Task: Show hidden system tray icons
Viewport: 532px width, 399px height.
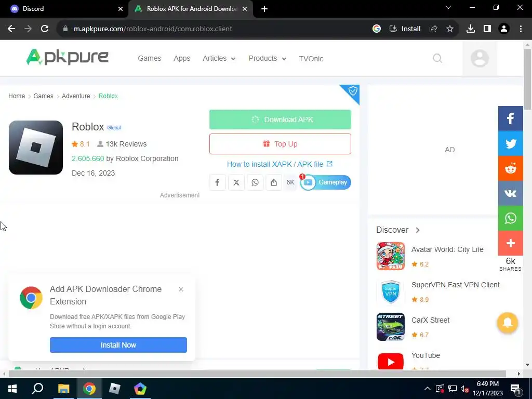Action: coord(428,389)
